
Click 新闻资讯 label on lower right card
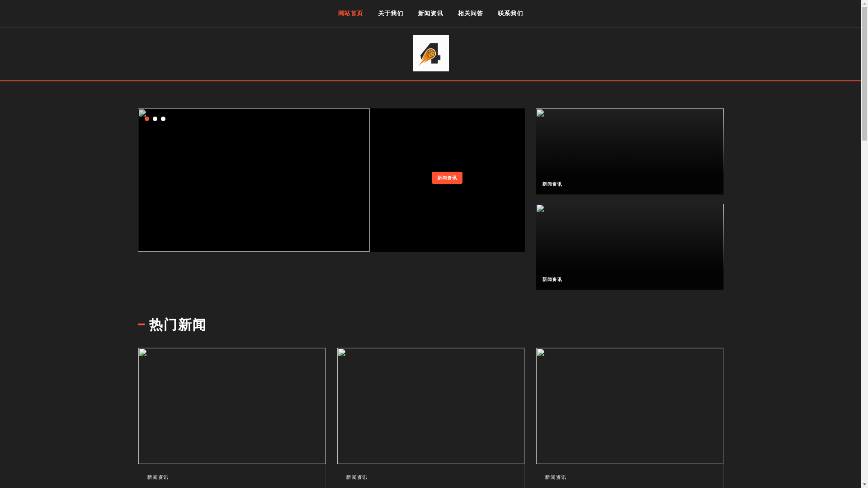tap(552, 280)
